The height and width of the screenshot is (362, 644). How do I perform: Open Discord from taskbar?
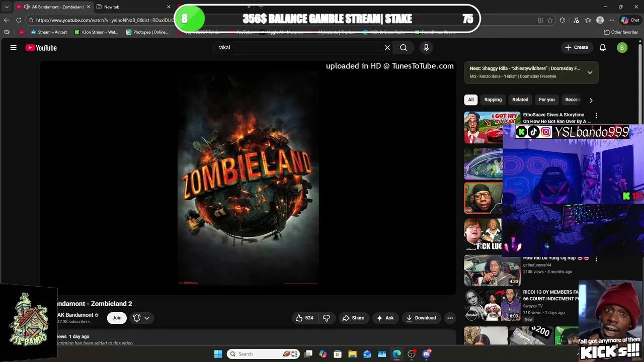pos(427,354)
